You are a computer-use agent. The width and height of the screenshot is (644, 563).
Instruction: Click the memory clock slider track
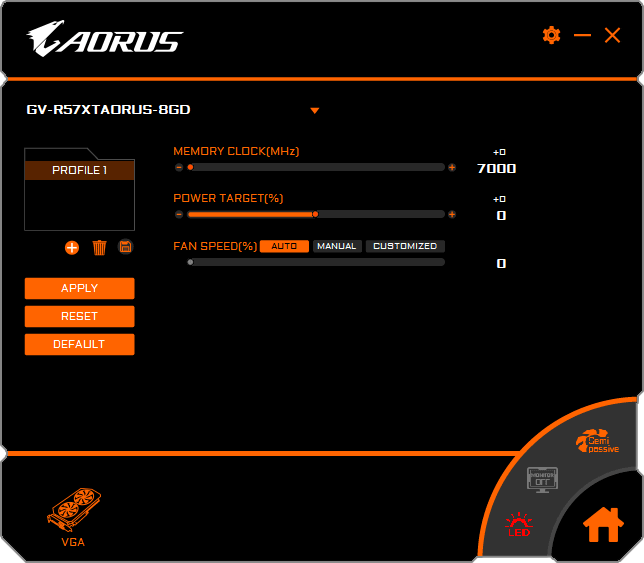pyautogui.click(x=316, y=168)
